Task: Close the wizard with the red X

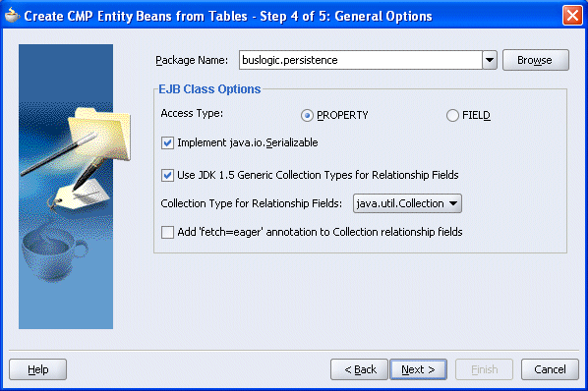Action: tap(572, 16)
